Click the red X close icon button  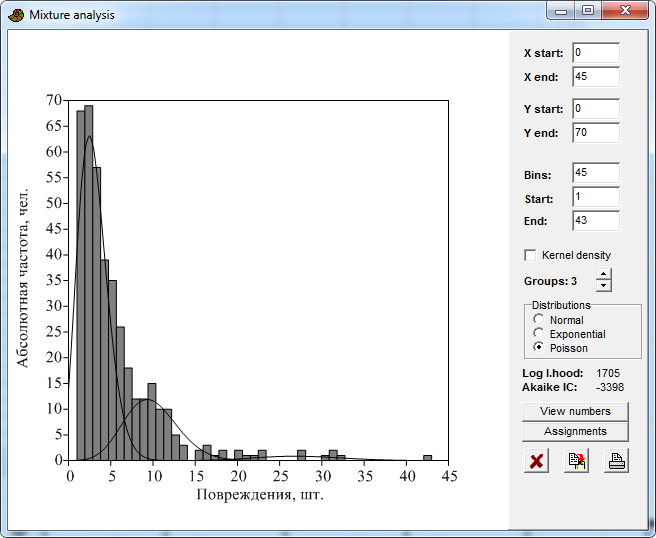click(x=536, y=461)
